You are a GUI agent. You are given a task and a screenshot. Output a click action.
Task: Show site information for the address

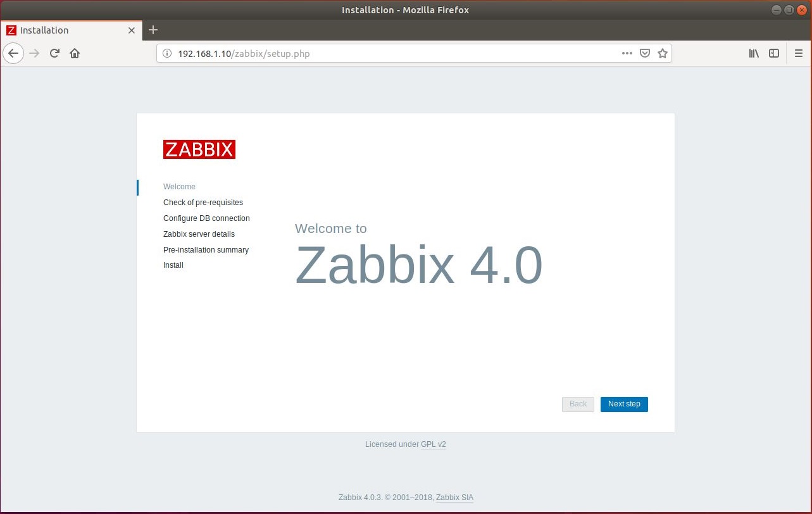(x=167, y=54)
